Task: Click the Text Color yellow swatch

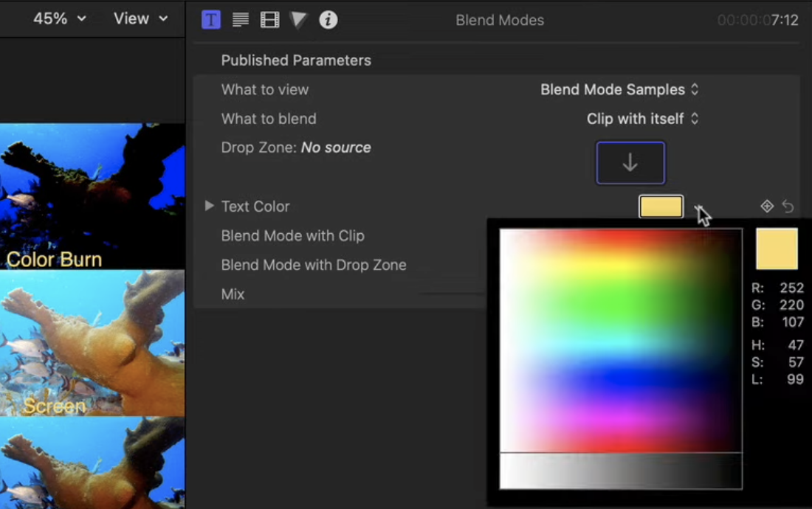Action: pyautogui.click(x=661, y=207)
